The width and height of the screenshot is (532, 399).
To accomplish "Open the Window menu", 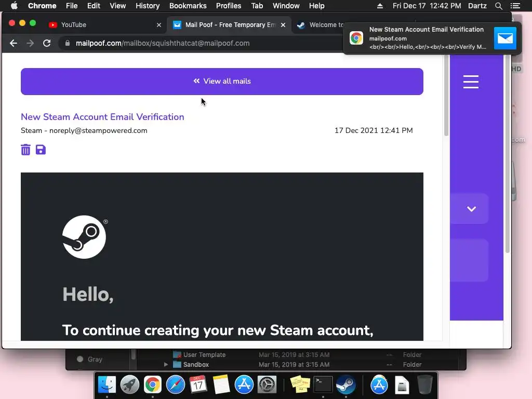I will pos(286,6).
